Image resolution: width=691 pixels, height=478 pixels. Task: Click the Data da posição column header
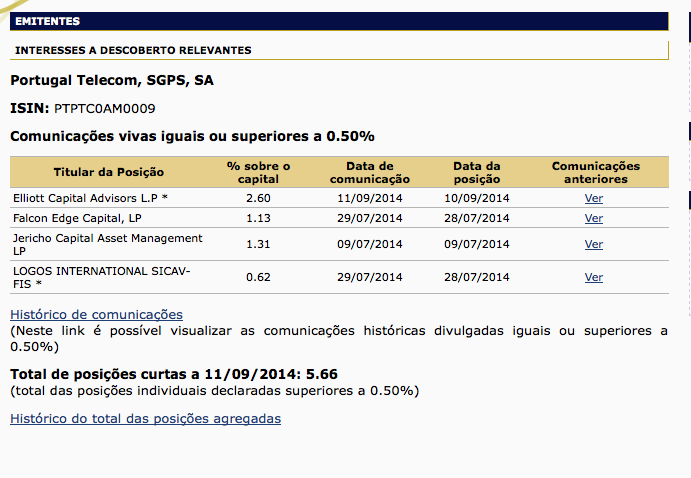(477, 172)
